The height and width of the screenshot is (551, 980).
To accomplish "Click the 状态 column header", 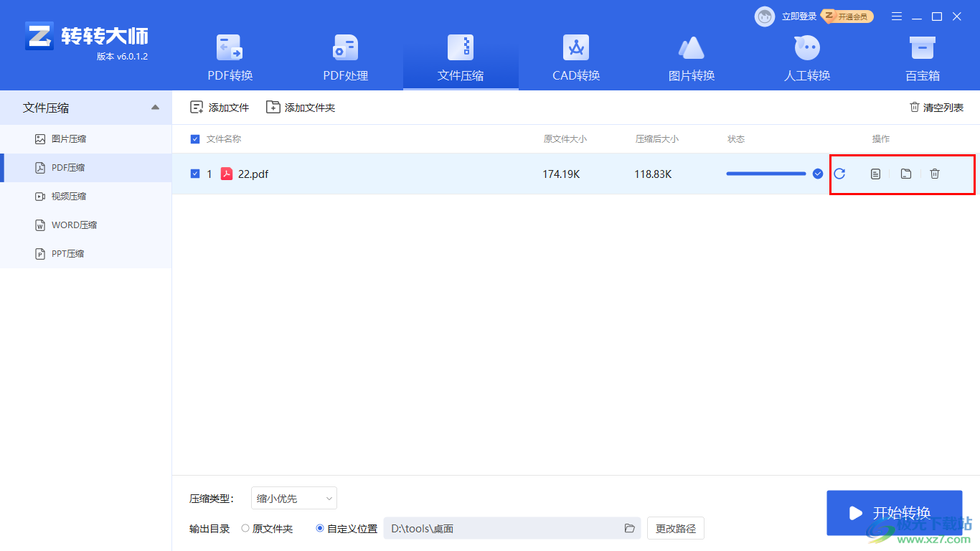I will [x=736, y=139].
